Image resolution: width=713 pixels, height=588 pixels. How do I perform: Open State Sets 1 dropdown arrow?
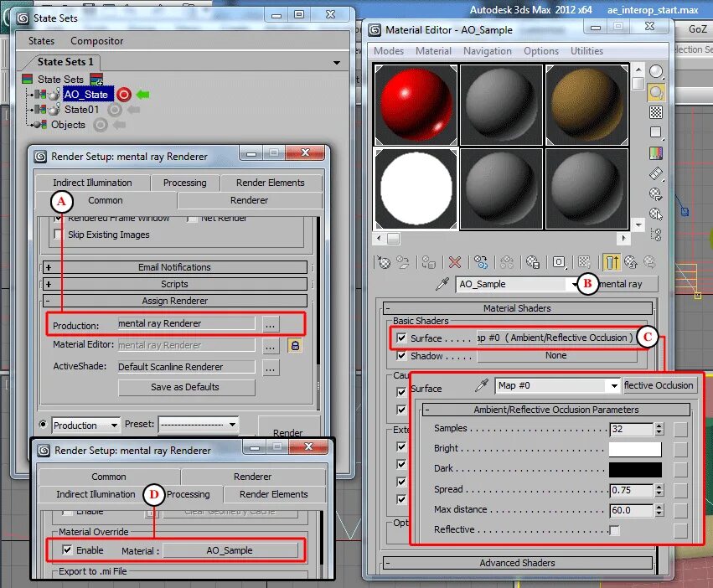coord(337,62)
